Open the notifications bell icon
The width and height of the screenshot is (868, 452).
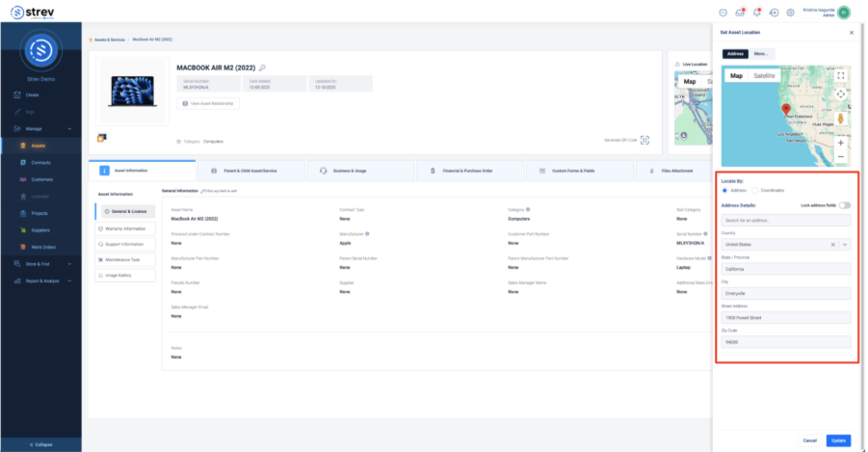[756, 13]
